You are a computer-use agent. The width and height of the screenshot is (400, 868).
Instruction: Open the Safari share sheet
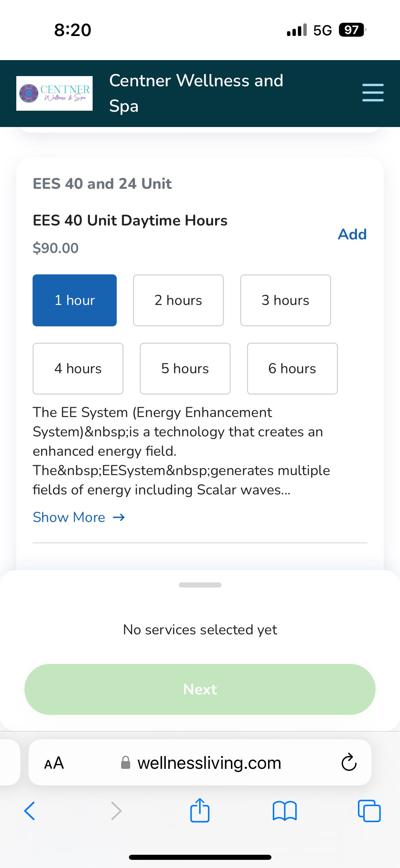200,810
